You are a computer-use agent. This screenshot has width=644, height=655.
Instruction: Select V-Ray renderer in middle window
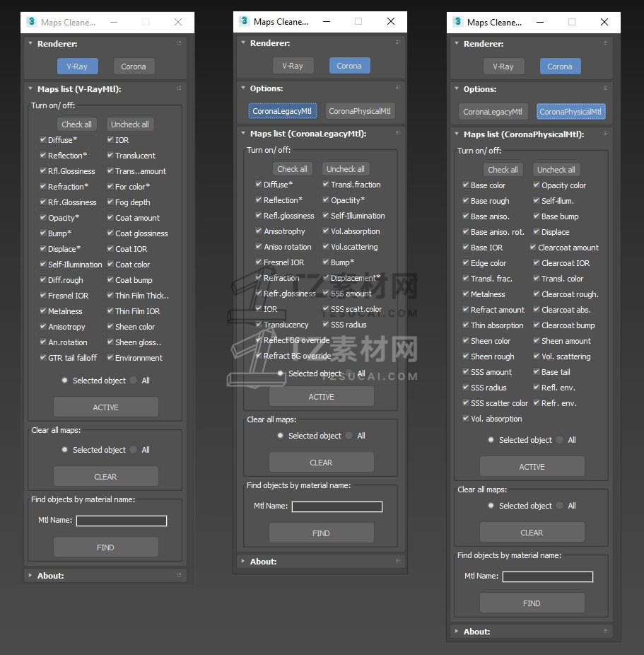(293, 66)
